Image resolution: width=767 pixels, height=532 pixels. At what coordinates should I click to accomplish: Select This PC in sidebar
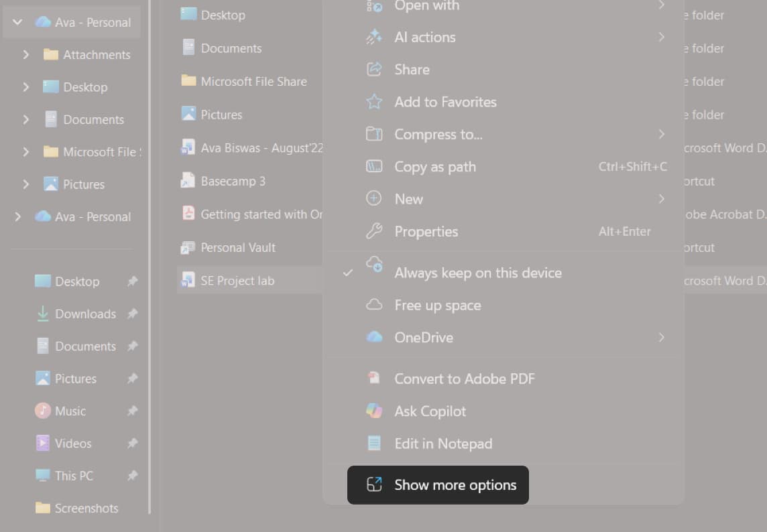pyautogui.click(x=64, y=476)
